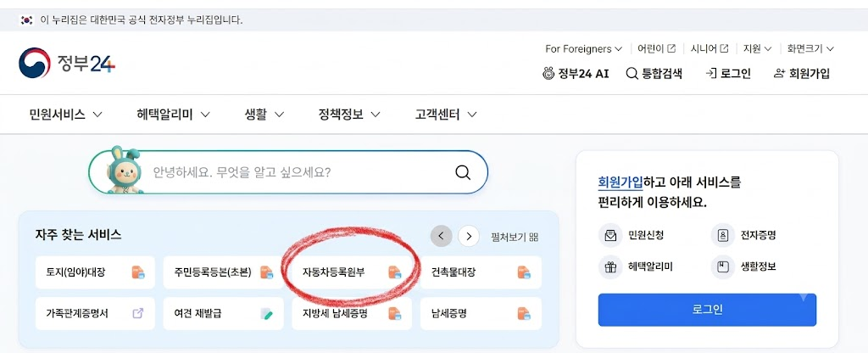The width and height of the screenshot is (868, 353).
Task: Show next services with right arrow
Action: point(469,237)
